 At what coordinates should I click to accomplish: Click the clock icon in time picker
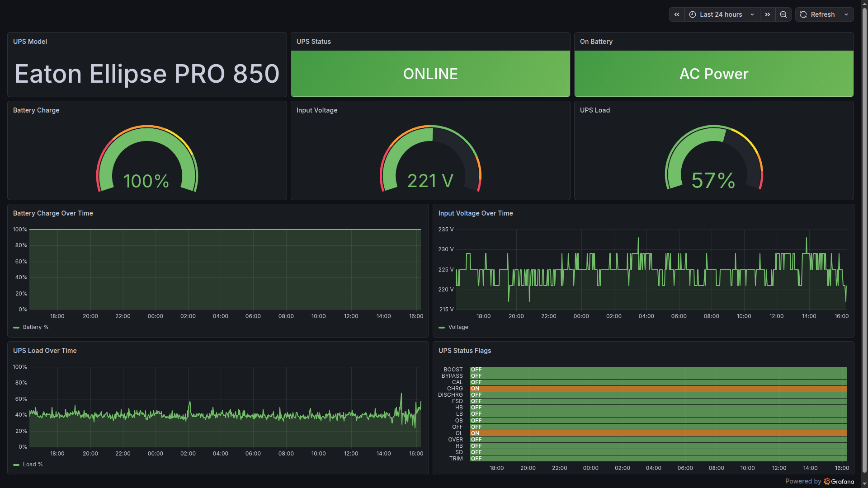coord(692,14)
